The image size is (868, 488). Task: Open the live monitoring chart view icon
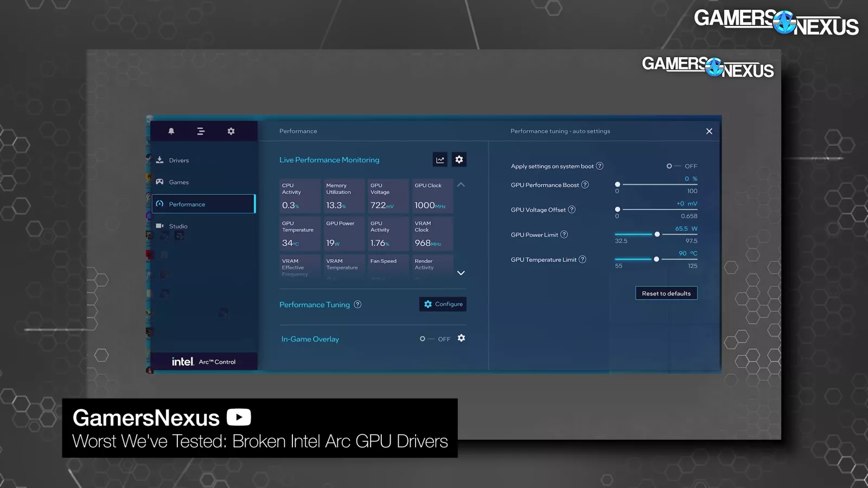(x=440, y=160)
